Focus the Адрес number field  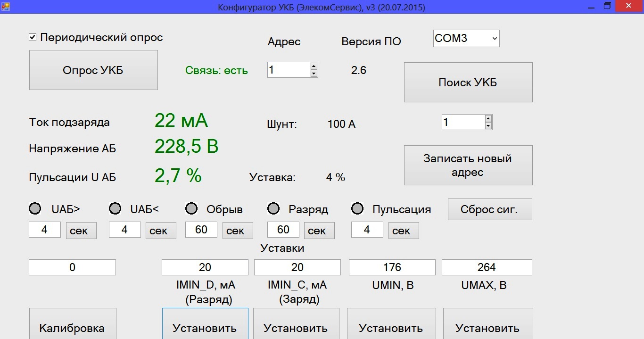tap(289, 70)
